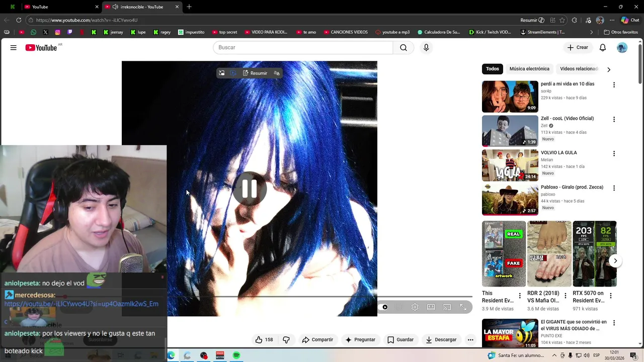Click the Preguntar button

coord(360,340)
